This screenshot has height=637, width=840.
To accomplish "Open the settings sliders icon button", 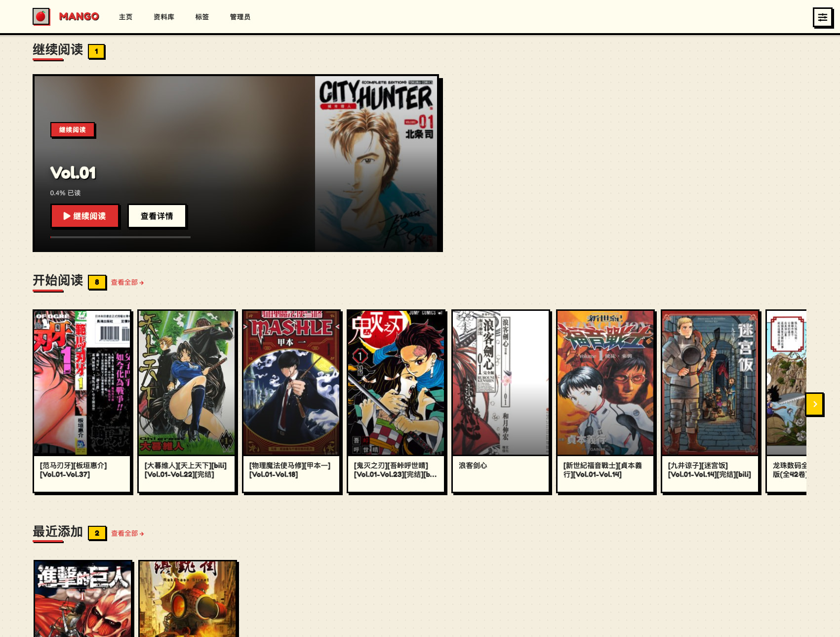I will (x=822, y=17).
